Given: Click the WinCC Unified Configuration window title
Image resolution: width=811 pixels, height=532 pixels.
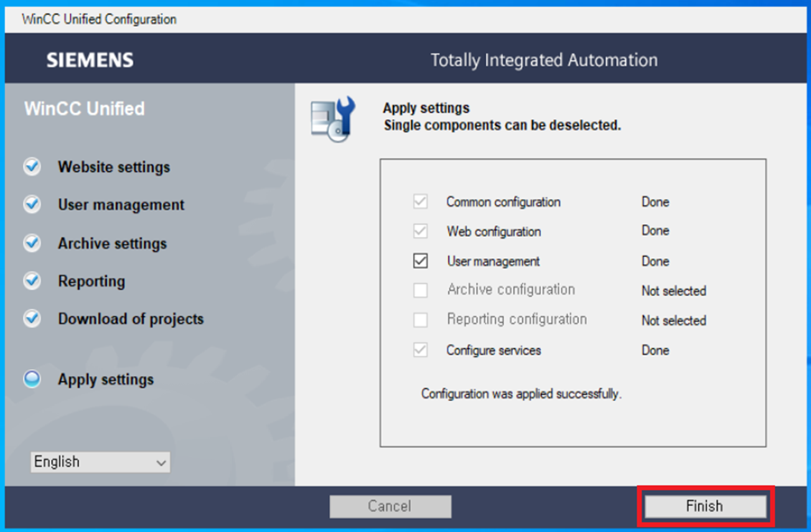Looking at the screenshot, I should [x=99, y=19].
